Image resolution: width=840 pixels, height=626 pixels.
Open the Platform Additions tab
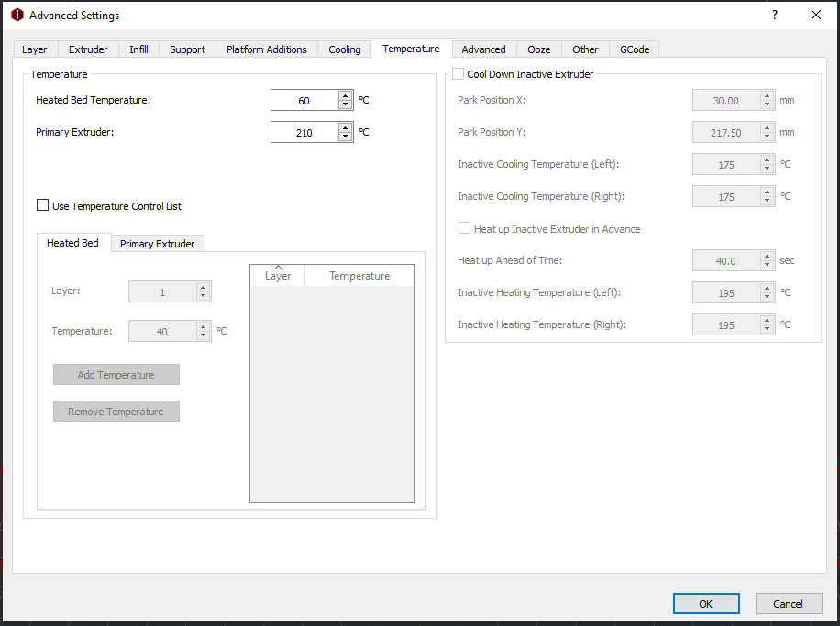coord(266,49)
